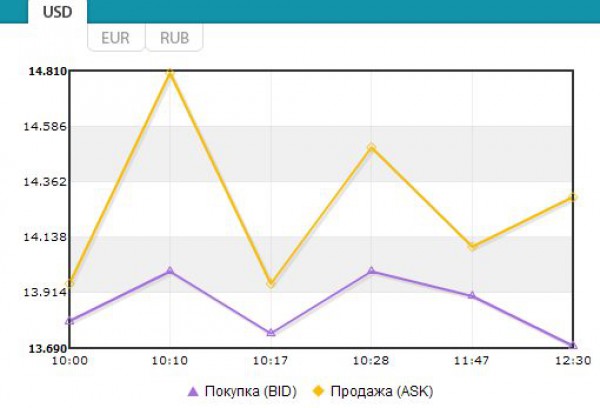This screenshot has width=600, height=408.
Task: Click the ASK data point at 10:00
Action: tap(70, 284)
